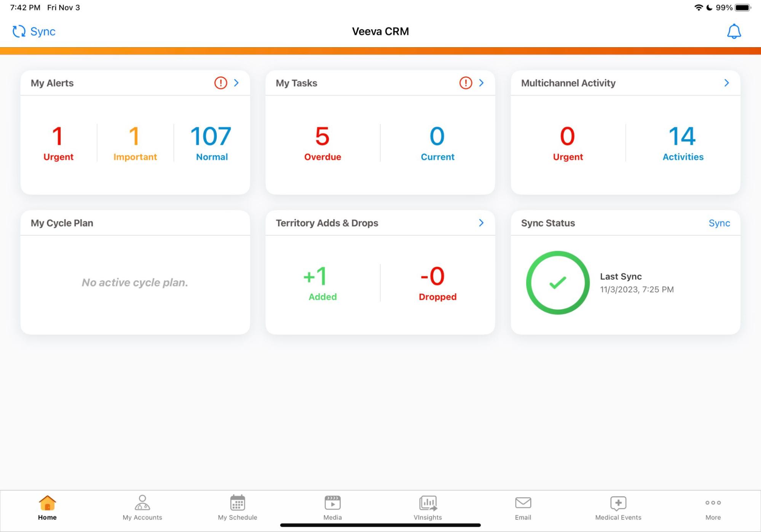
Task: Expand Territory Adds & Drops chevron
Action: pos(481,223)
